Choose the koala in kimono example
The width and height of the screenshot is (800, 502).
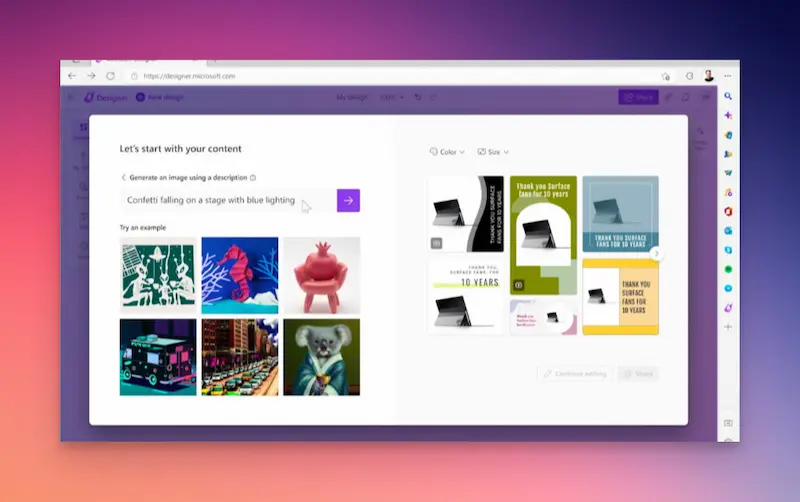[321, 357]
